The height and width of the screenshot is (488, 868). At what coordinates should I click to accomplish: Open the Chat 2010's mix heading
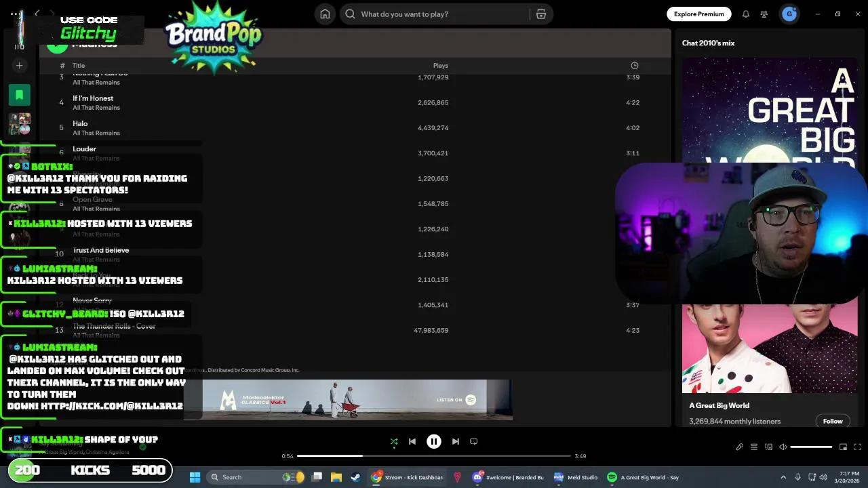pos(708,43)
